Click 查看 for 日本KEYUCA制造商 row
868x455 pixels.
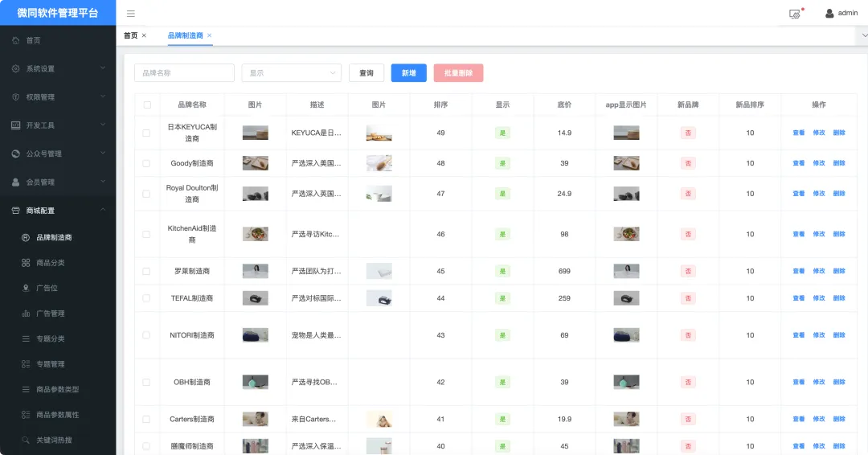799,133
